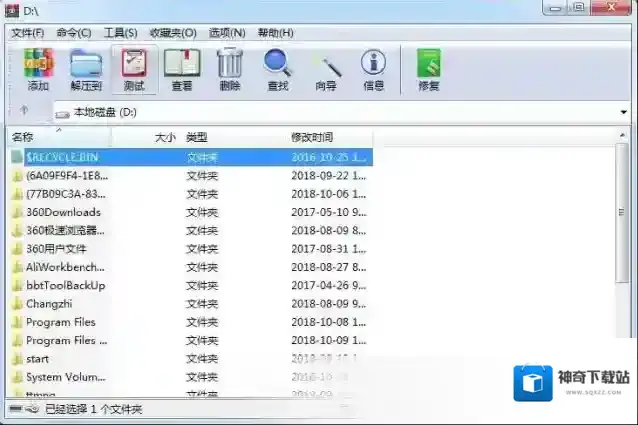Go up one folder level arrow
This screenshot has height=425, width=638.
click(24, 111)
